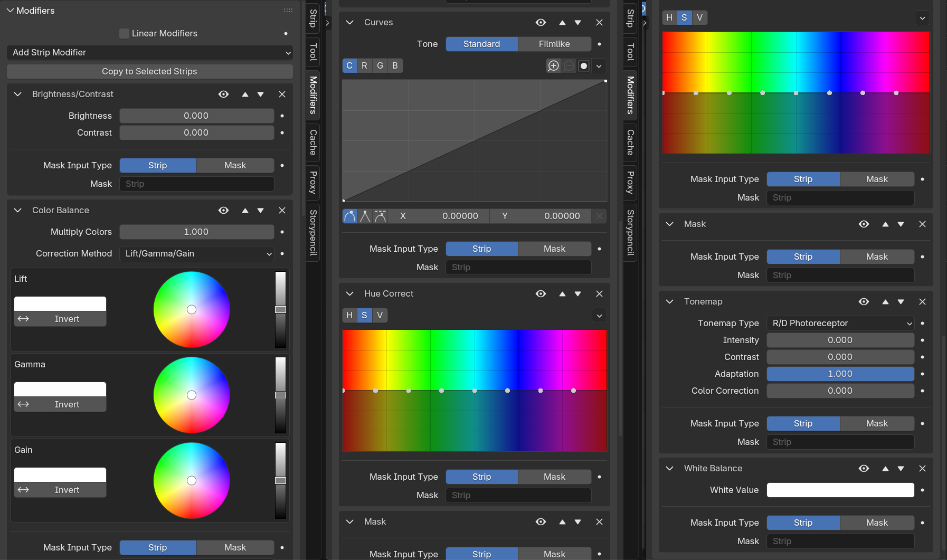Hide the White Balance modifier
This screenshot has width=947, height=560.
(x=864, y=468)
